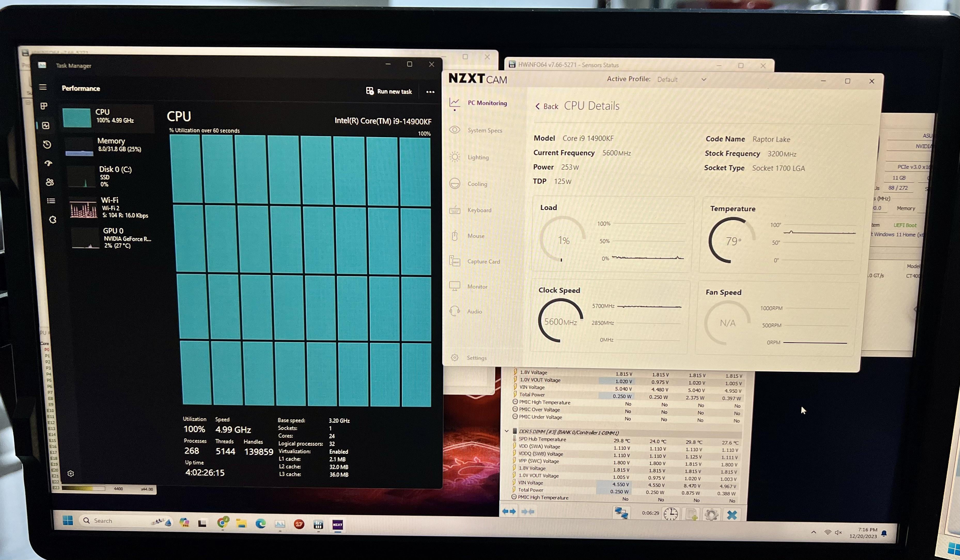The image size is (960, 560).
Task: Open Keyboard in NZXT CAM sidebar
Action: pyautogui.click(x=471, y=210)
